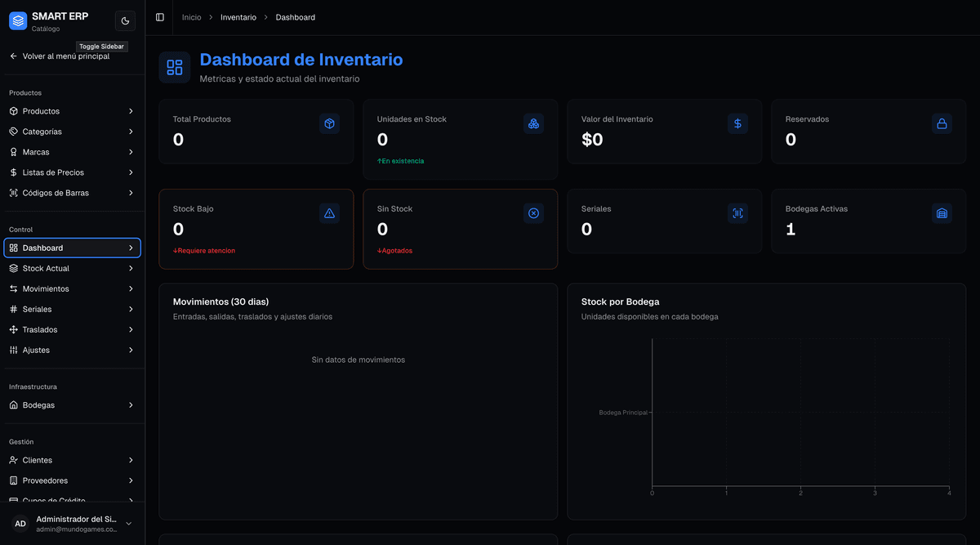
Task: Click the Bodegas Activas warehouse icon
Action: pos(942,213)
